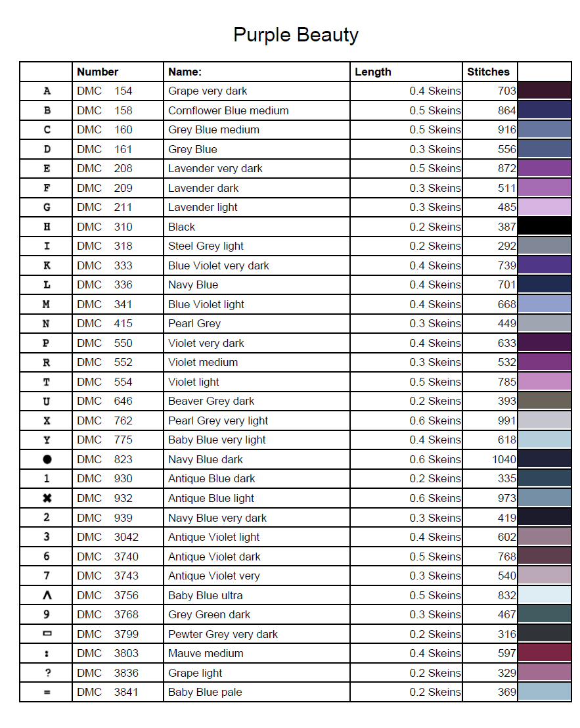Click the rectangle symbol for Pewter Grey

[x=47, y=634]
